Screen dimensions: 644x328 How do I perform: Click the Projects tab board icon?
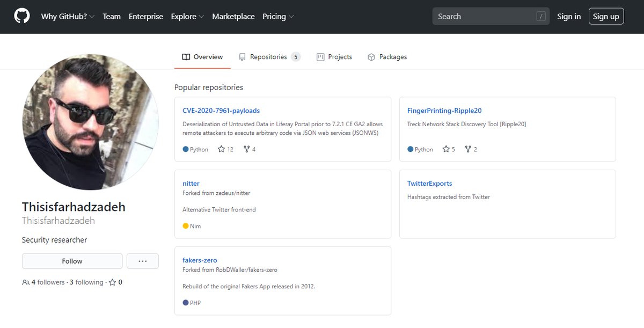pos(320,57)
